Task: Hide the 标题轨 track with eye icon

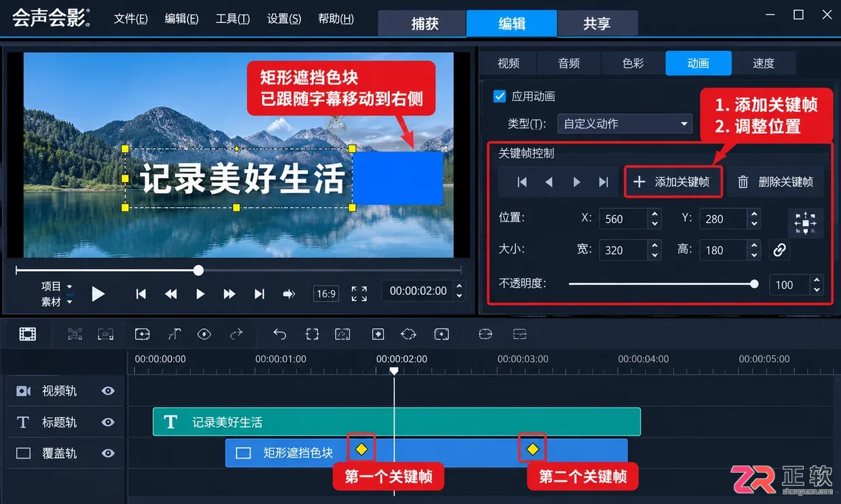Action: coord(108,422)
